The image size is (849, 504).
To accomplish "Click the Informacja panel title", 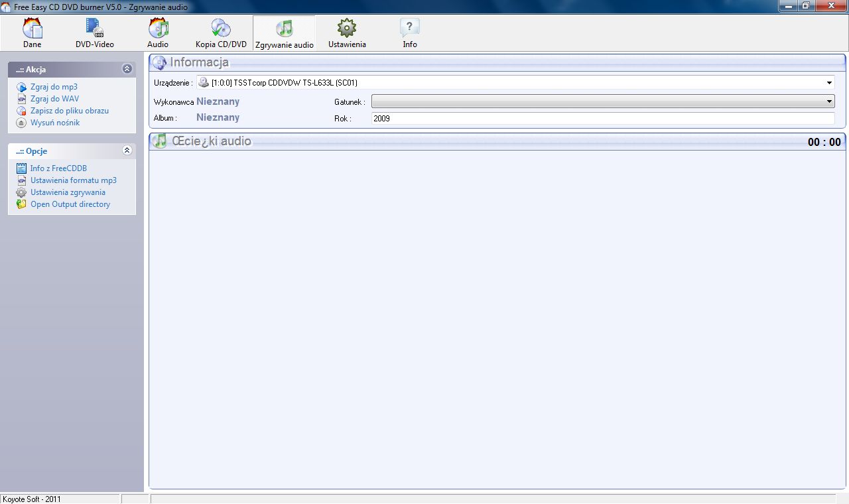I will pos(200,62).
